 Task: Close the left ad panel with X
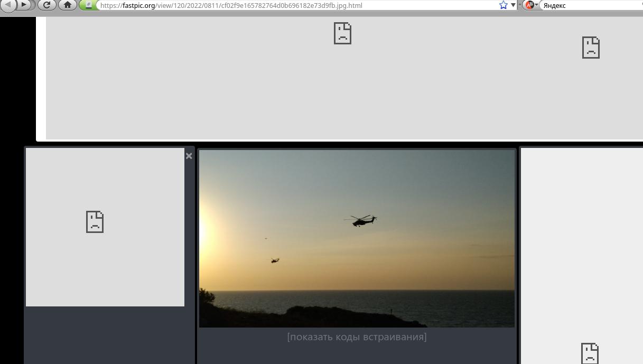[x=189, y=156]
